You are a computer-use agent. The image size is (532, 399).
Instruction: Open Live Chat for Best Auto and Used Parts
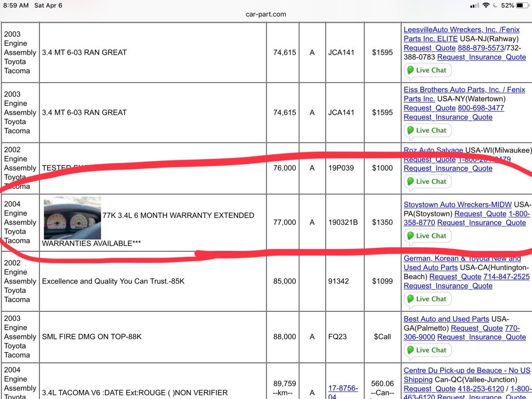(427, 350)
